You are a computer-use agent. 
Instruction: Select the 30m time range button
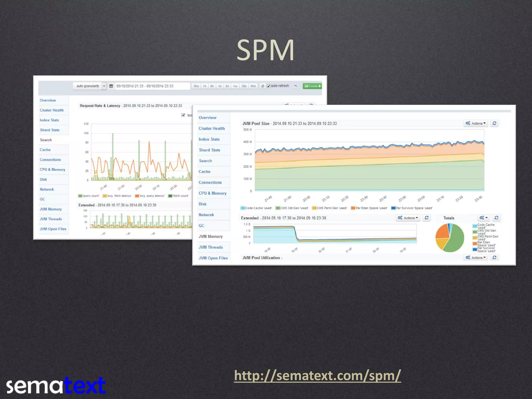tap(196, 86)
